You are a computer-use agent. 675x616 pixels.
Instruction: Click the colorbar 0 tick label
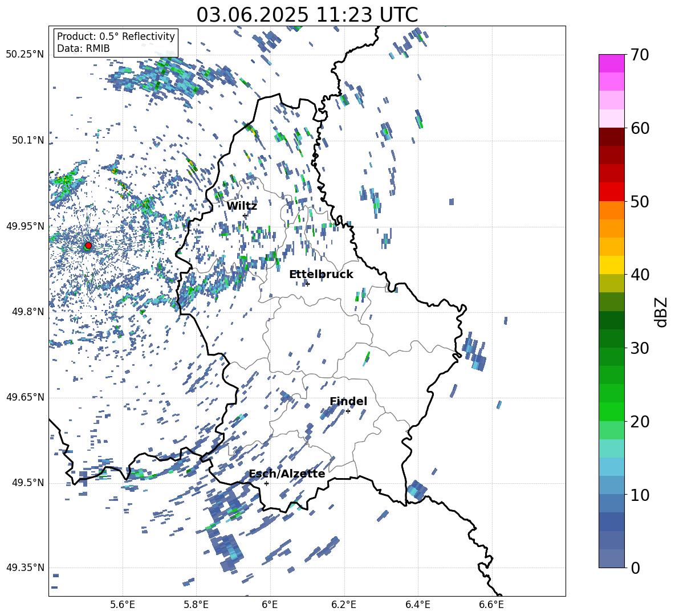click(636, 568)
